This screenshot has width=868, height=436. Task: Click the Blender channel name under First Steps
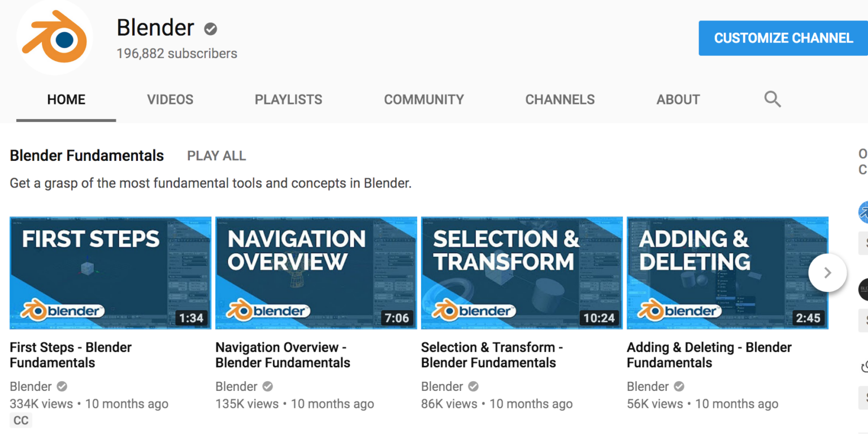pos(31,387)
